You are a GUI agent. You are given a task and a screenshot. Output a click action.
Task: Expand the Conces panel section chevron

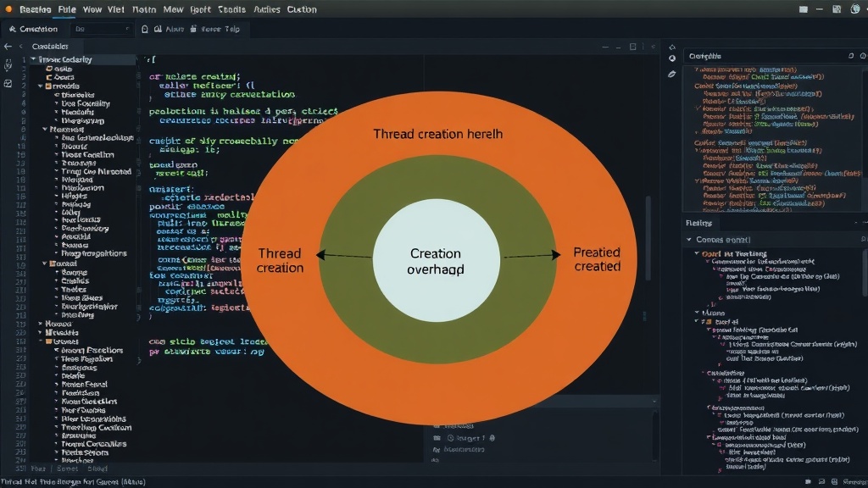click(x=689, y=240)
